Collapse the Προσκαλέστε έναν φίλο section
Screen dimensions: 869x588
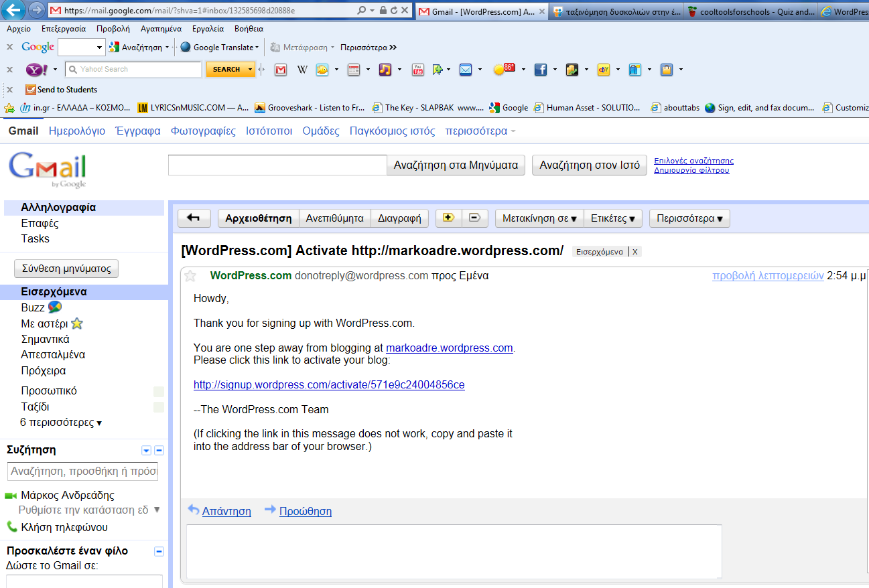tap(159, 551)
